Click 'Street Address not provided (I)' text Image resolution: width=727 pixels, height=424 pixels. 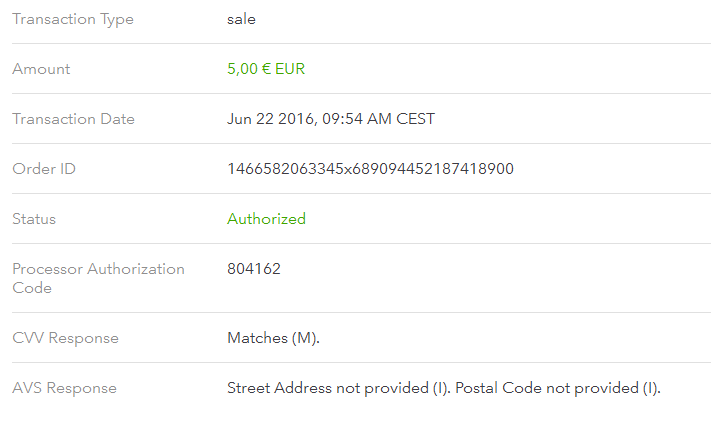pyautogui.click(x=338, y=388)
